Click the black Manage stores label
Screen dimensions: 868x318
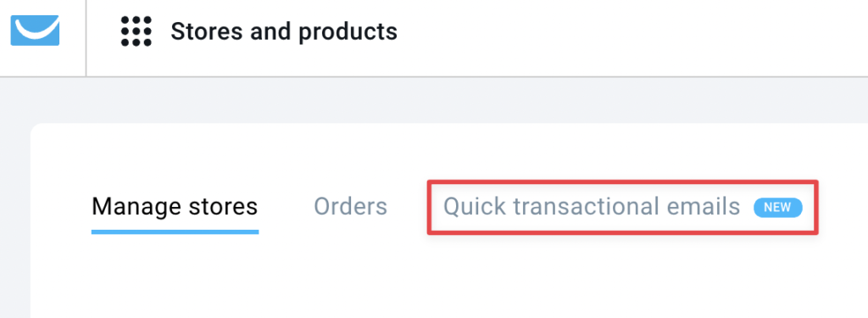175,207
